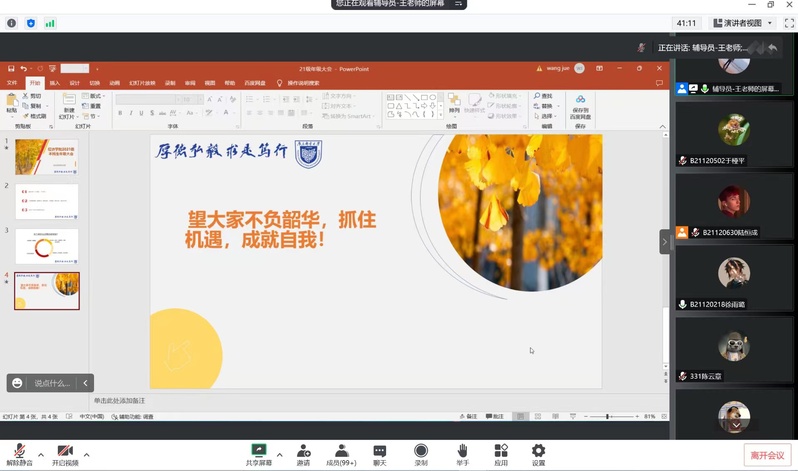Toggle camera with 开启视频
Screen dimensions: 798x471
tap(66, 452)
